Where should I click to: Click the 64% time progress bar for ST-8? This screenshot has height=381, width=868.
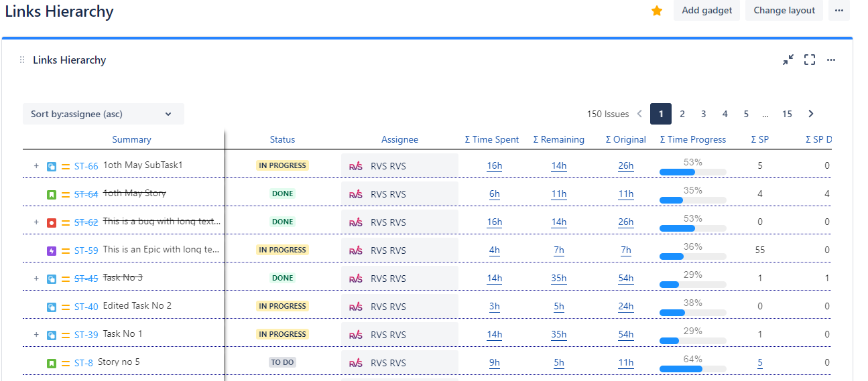click(x=692, y=368)
